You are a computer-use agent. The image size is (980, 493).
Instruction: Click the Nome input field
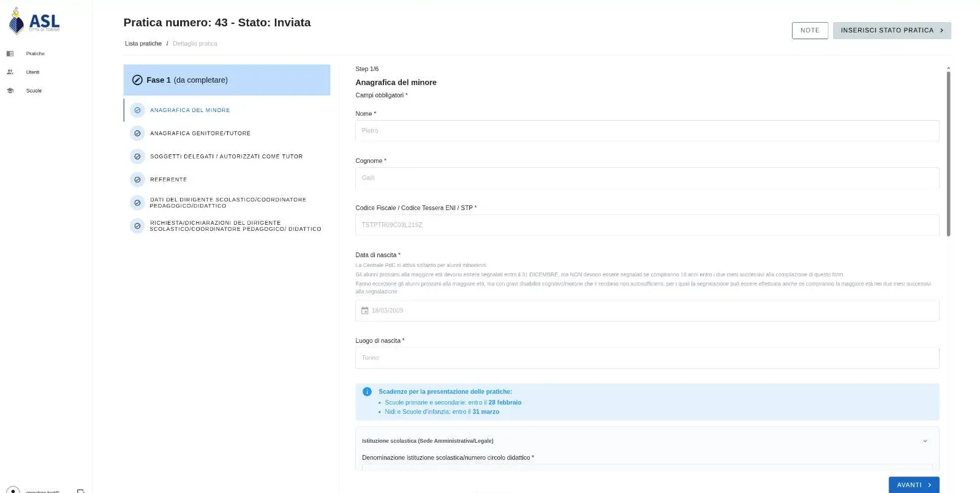tap(647, 131)
